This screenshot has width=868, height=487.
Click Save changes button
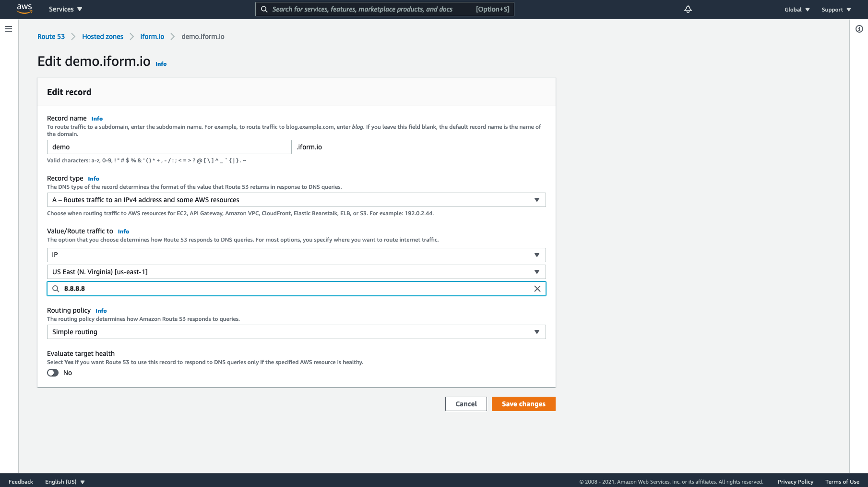(523, 404)
